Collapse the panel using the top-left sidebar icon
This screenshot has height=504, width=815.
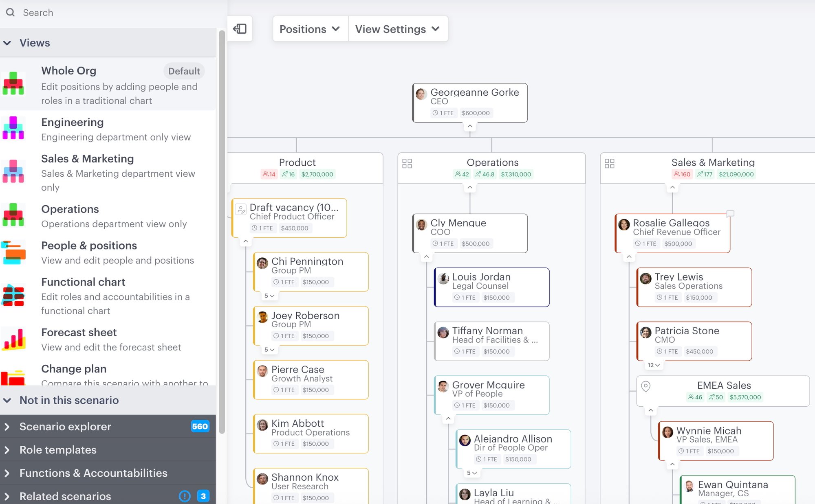240,28
